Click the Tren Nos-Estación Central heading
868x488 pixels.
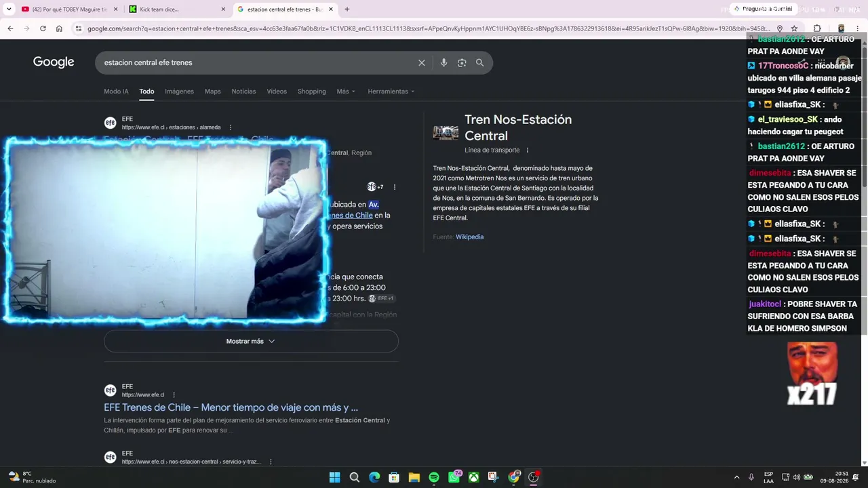pos(518,127)
